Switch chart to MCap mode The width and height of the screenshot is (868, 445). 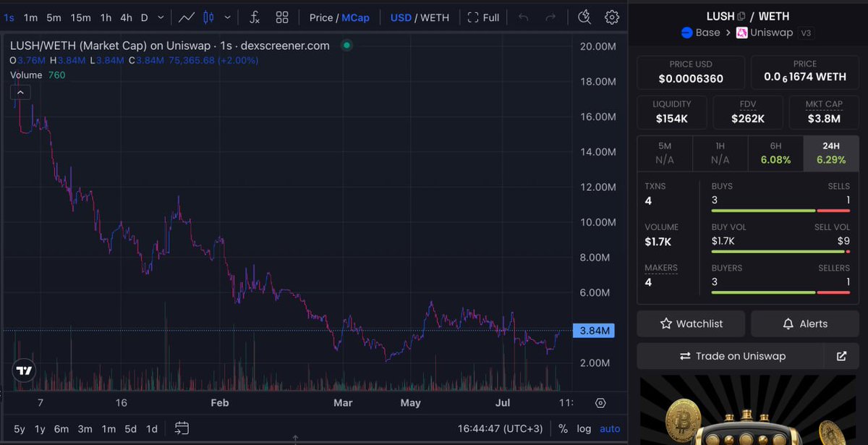(x=355, y=17)
